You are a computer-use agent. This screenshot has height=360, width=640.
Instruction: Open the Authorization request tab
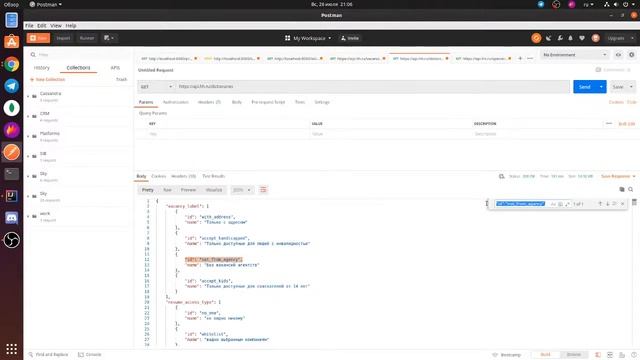coord(176,102)
